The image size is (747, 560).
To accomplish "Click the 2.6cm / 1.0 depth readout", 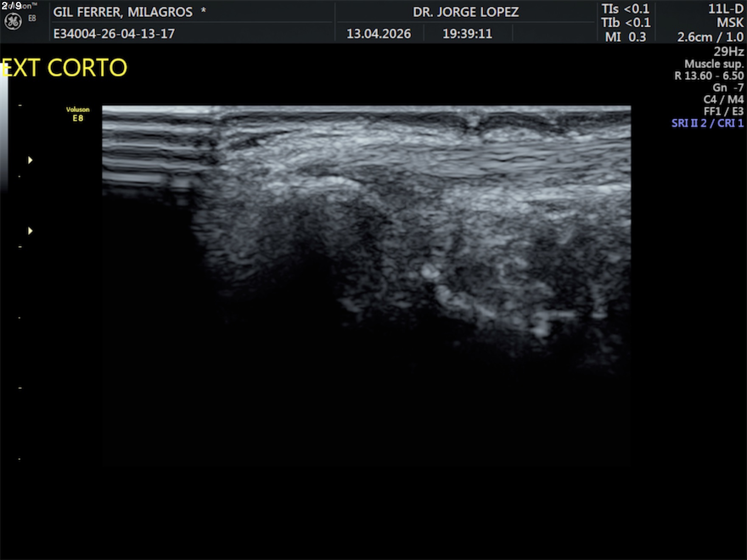I will [710, 37].
